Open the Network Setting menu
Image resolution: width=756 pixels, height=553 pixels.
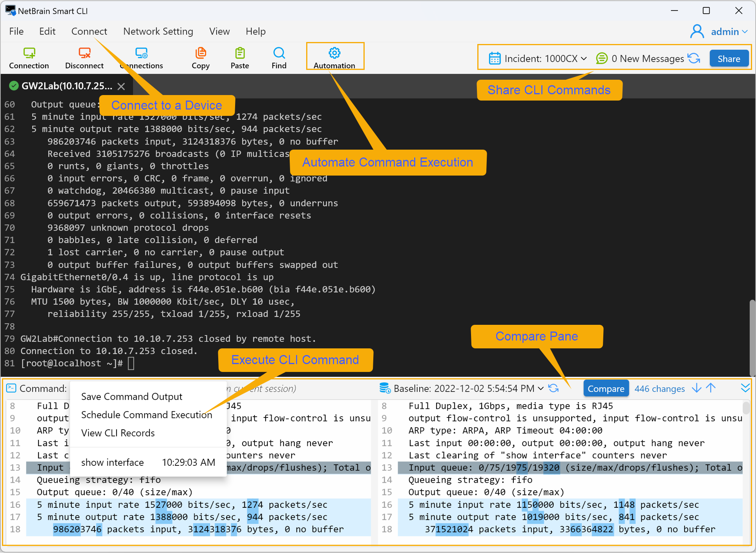pos(158,31)
